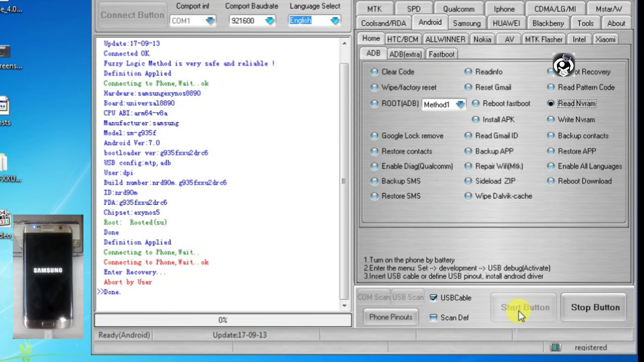Image resolution: width=644 pixels, height=362 pixels.
Task: Click the Start Button
Action: [x=525, y=307]
